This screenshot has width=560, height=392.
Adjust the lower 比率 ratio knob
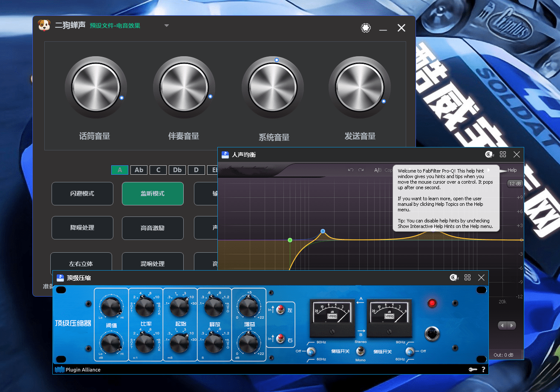[x=145, y=343]
